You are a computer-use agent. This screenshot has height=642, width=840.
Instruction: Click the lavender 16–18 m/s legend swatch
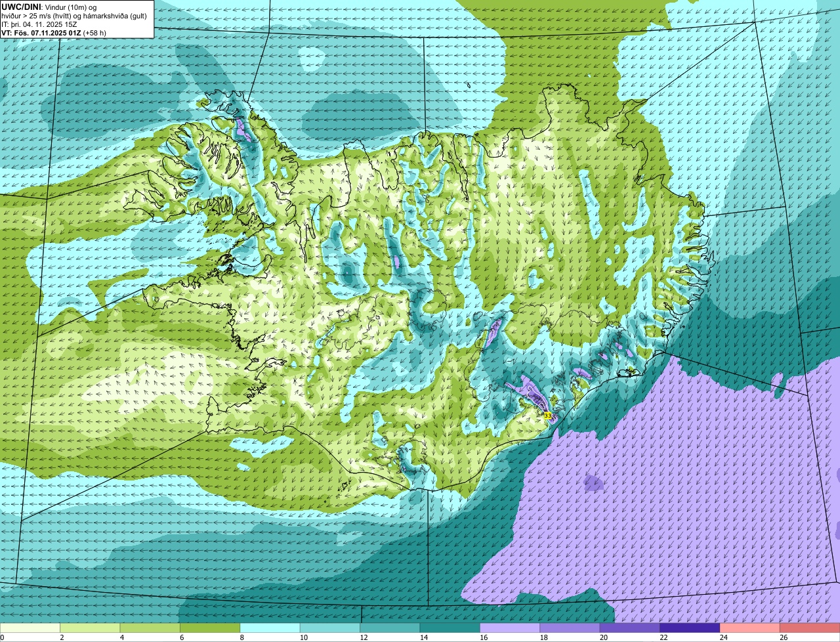coord(510,628)
